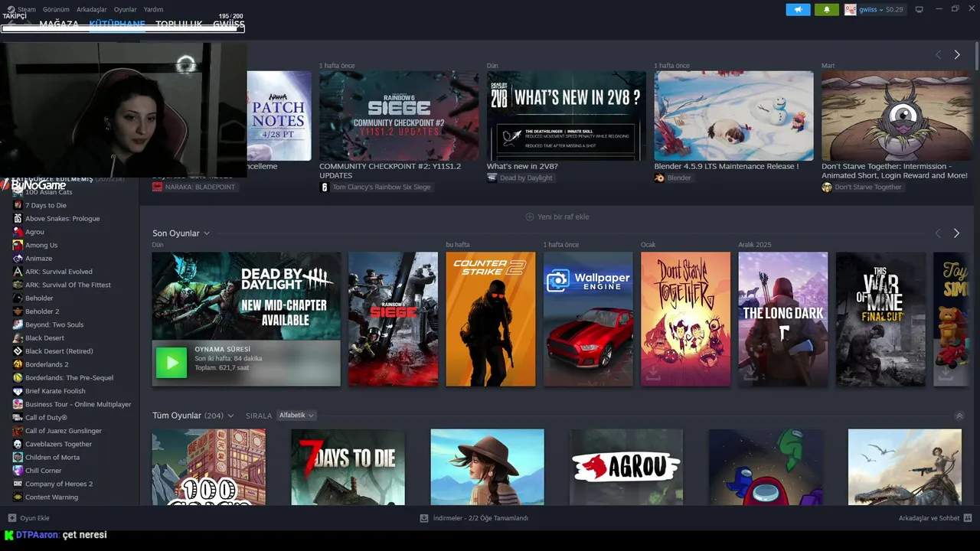Open the Dead by Daylight mid-chapter banner
This screenshot has width=980, height=551.
247,296
